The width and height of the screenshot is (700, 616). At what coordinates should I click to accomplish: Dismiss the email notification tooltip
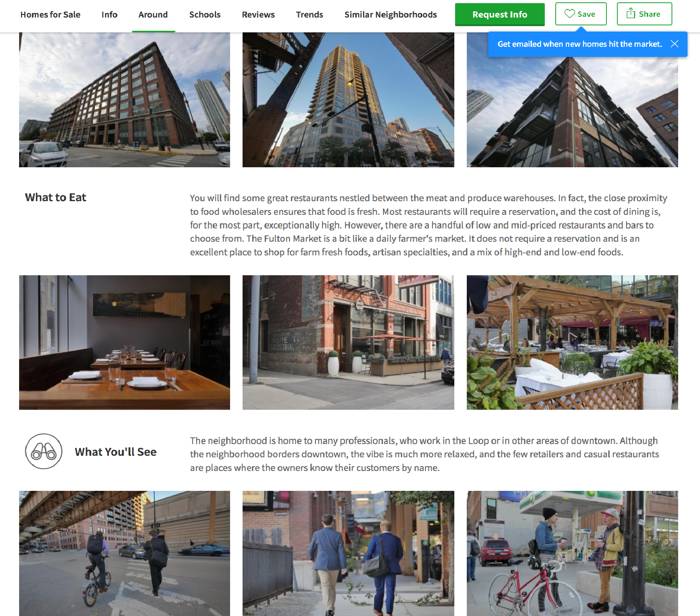point(674,44)
